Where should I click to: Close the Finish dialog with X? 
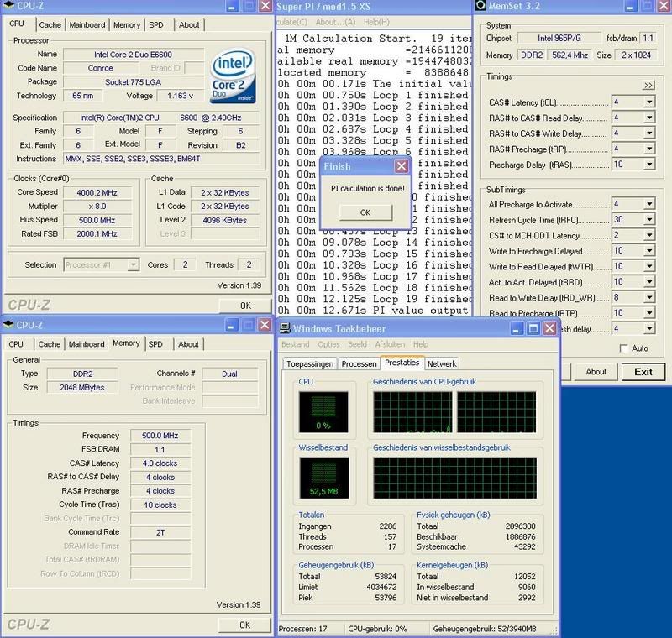coord(402,166)
